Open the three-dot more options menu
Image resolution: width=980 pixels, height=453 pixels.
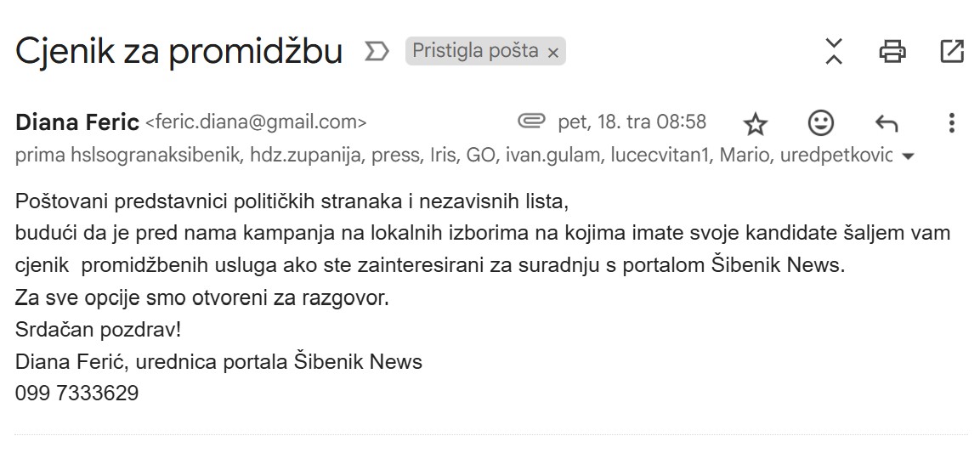[x=951, y=123]
